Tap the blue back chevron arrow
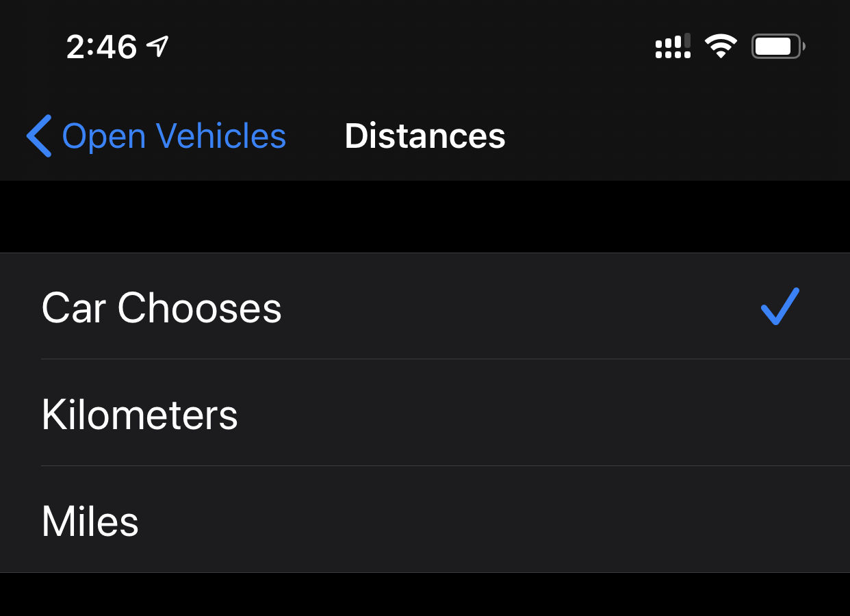This screenshot has width=850, height=616. 39,136
